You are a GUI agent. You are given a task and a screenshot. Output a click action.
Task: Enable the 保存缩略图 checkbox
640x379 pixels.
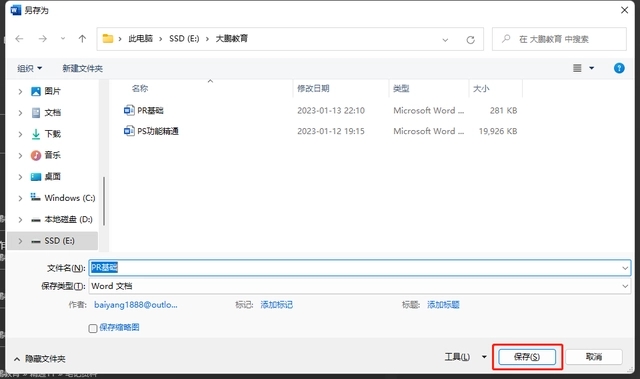tap(93, 328)
